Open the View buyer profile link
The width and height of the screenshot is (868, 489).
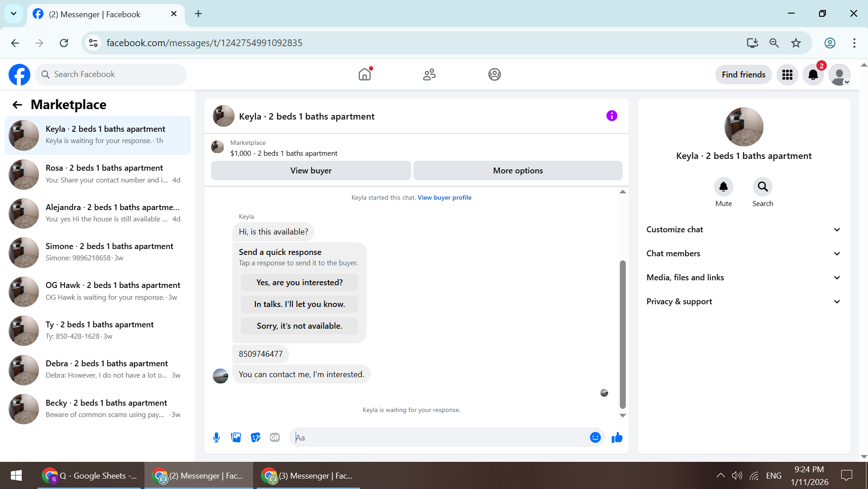tap(445, 197)
